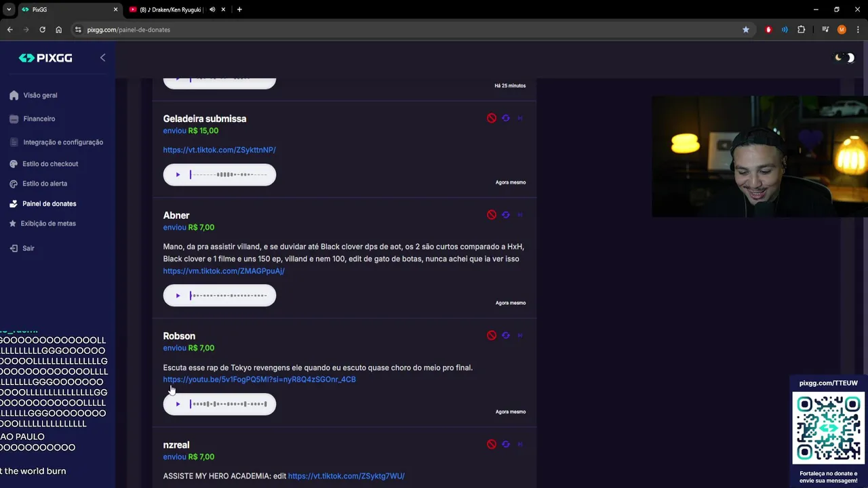View site information icon in address bar
This screenshot has height=488, width=868.
tap(78, 30)
